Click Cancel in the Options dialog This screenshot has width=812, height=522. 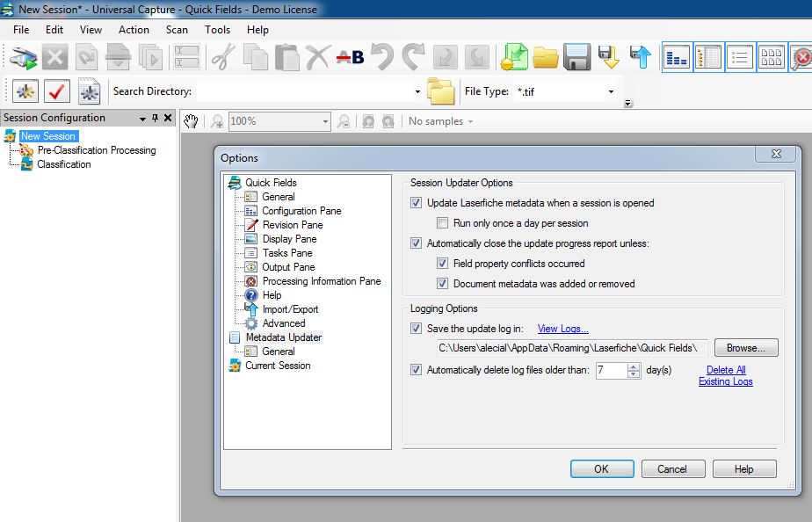(672, 468)
